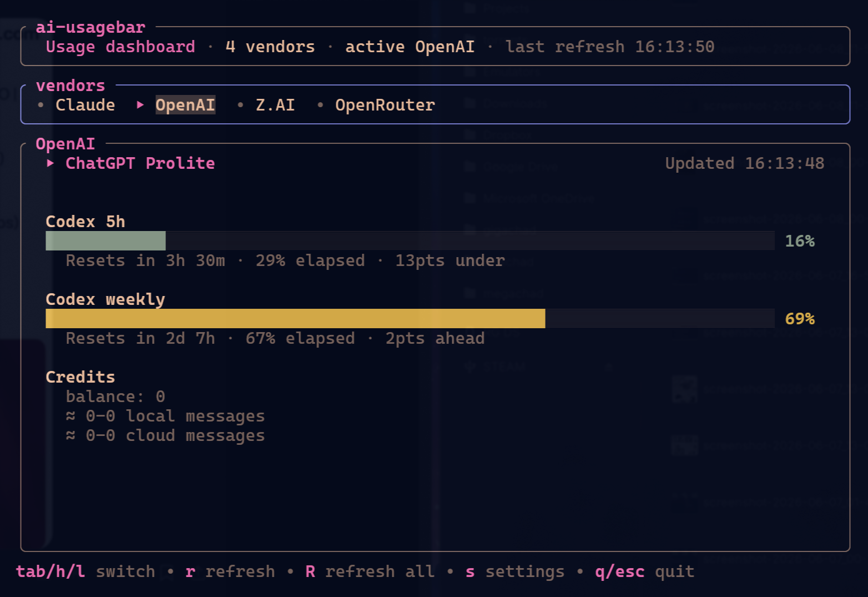Click the 'OpenAI' detail panel title
Viewport: 868px width, 597px height.
click(65, 144)
